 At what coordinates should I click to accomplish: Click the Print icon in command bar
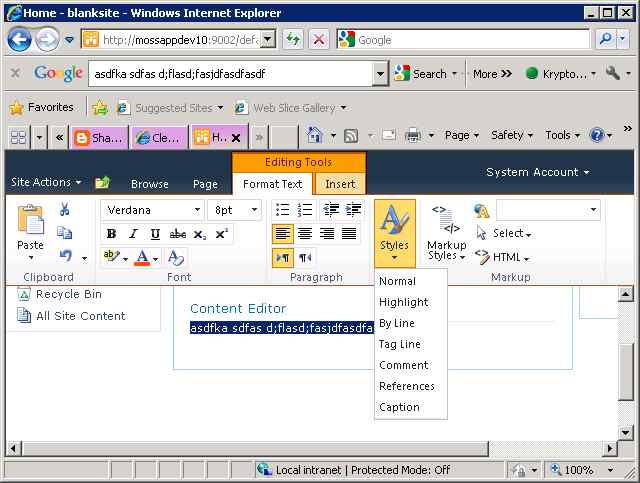coord(413,135)
